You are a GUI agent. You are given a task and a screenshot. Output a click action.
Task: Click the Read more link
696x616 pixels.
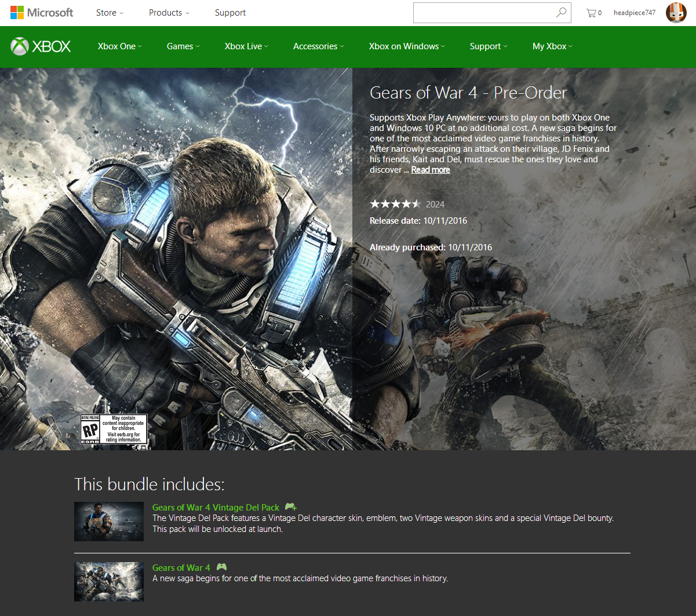click(431, 170)
